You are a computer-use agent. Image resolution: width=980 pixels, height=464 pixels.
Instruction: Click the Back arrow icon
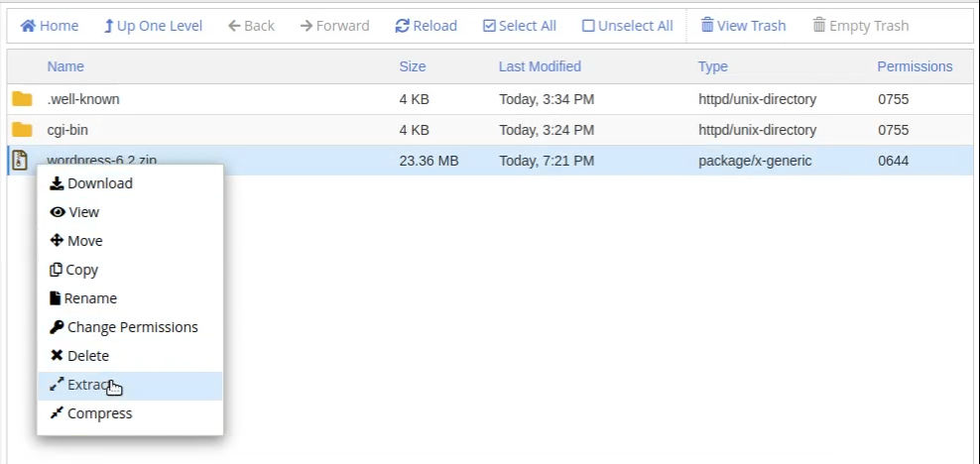click(x=234, y=26)
